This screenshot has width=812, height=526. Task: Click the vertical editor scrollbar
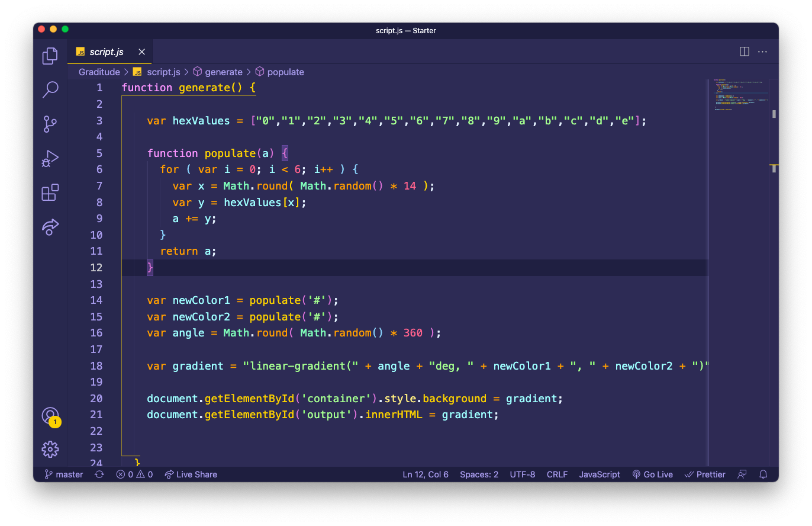tap(774, 272)
